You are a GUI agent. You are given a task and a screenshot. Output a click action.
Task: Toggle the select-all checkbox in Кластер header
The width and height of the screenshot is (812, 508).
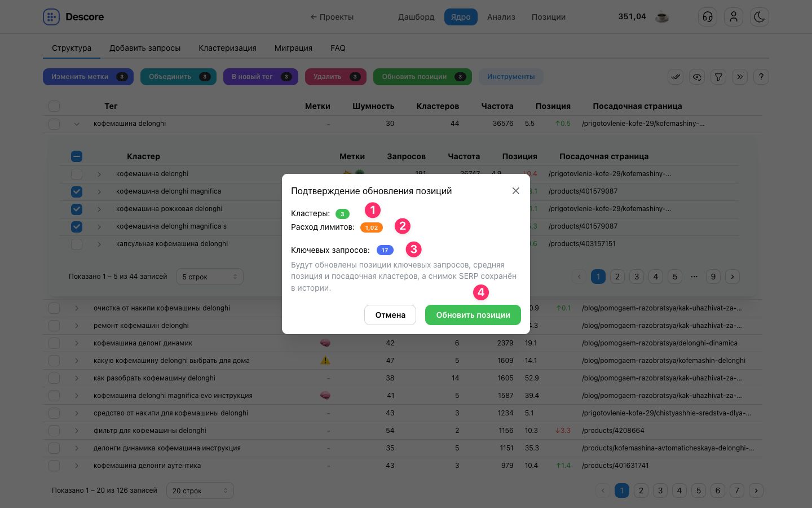[x=77, y=156]
